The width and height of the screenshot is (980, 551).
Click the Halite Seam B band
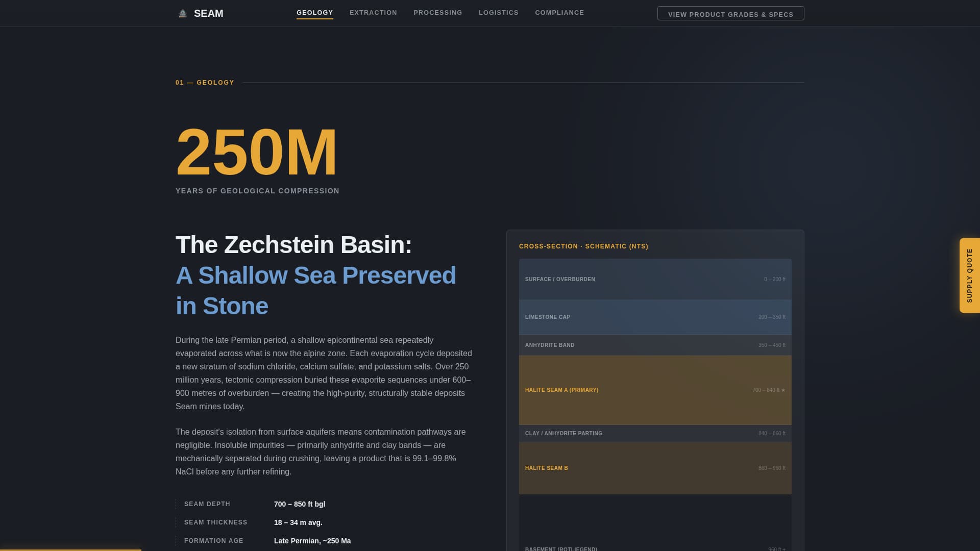(x=655, y=468)
